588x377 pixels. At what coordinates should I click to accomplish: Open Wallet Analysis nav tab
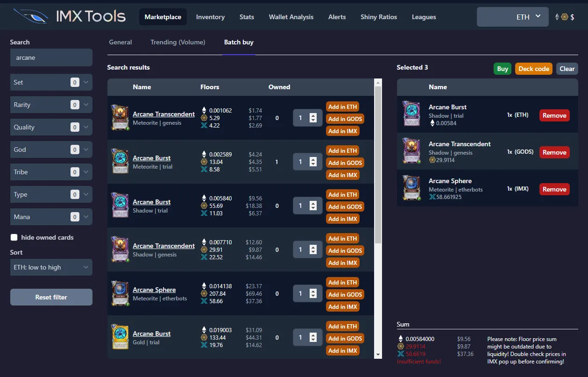pos(291,17)
